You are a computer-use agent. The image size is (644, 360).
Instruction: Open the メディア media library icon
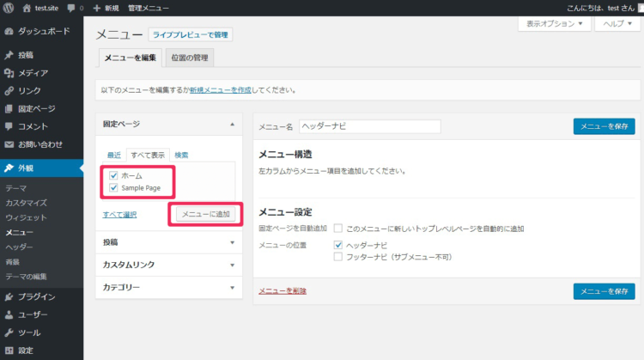(9, 73)
